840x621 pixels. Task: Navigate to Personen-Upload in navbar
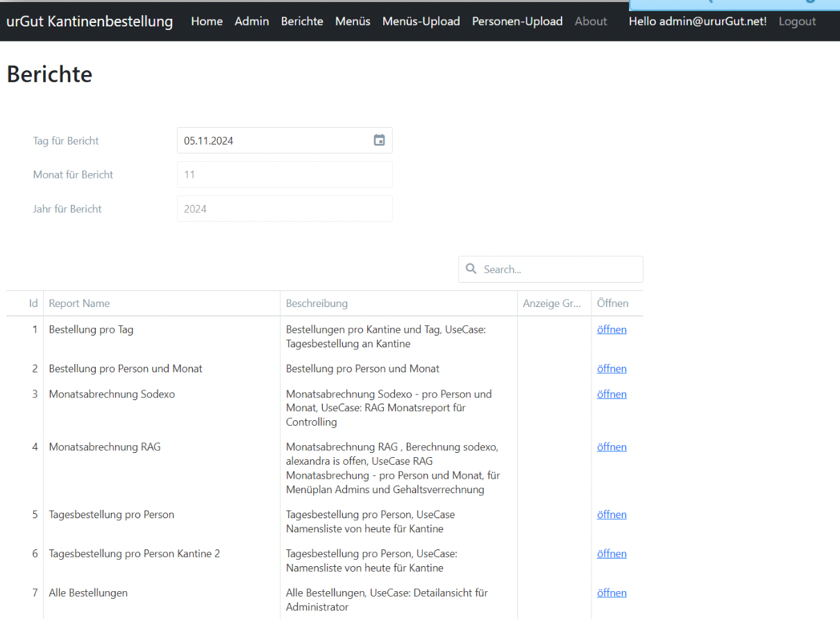pyautogui.click(x=517, y=22)
